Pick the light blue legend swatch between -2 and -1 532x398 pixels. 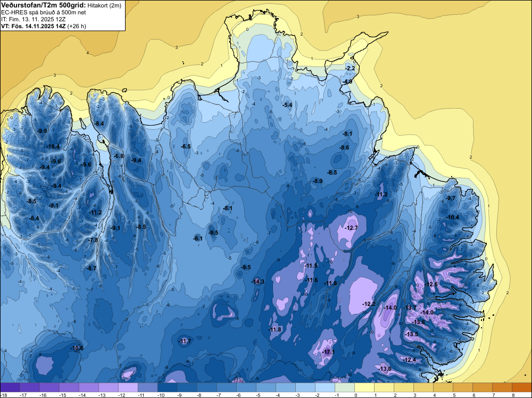pos(325,387)
